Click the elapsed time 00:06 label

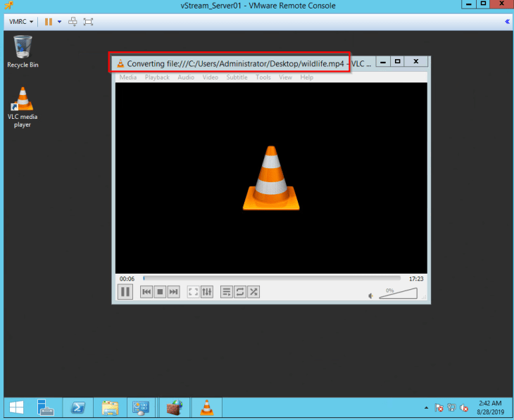[x=126, y=279]
